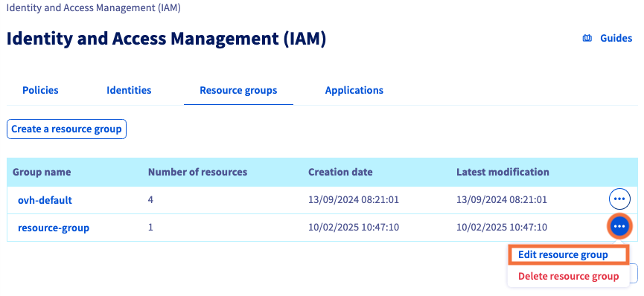
Task: Open the ovh-default group link
Action: pos(45,200)
